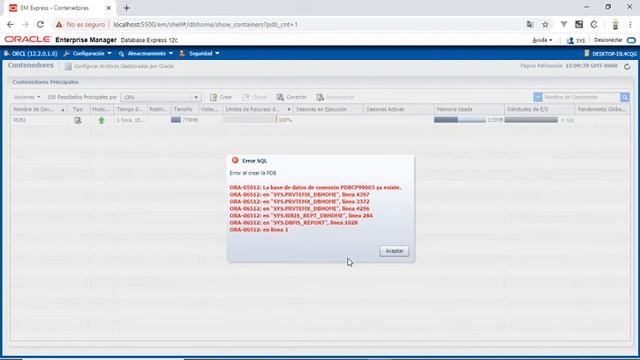Viewport: 640px width, 360px height.
Task: Click the Crear container button
Action: 221,97
